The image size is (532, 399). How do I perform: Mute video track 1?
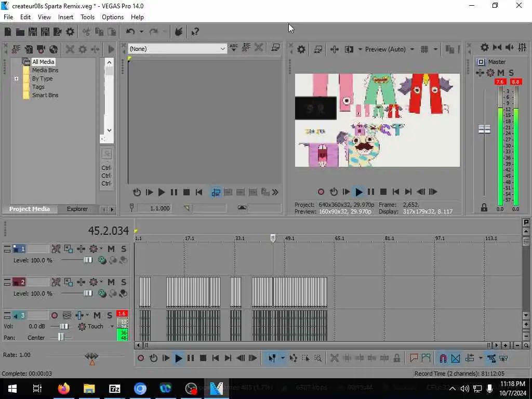[x=111, y=249]
